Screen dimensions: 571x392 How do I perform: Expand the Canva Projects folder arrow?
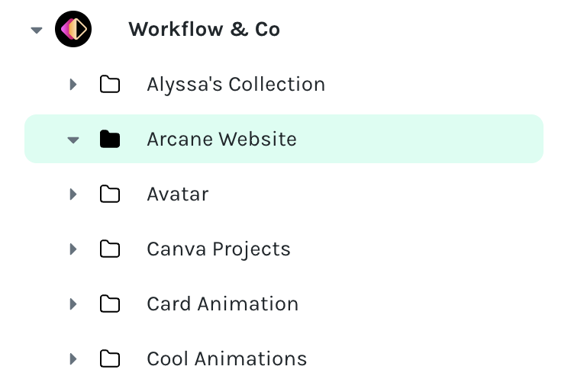73,249
